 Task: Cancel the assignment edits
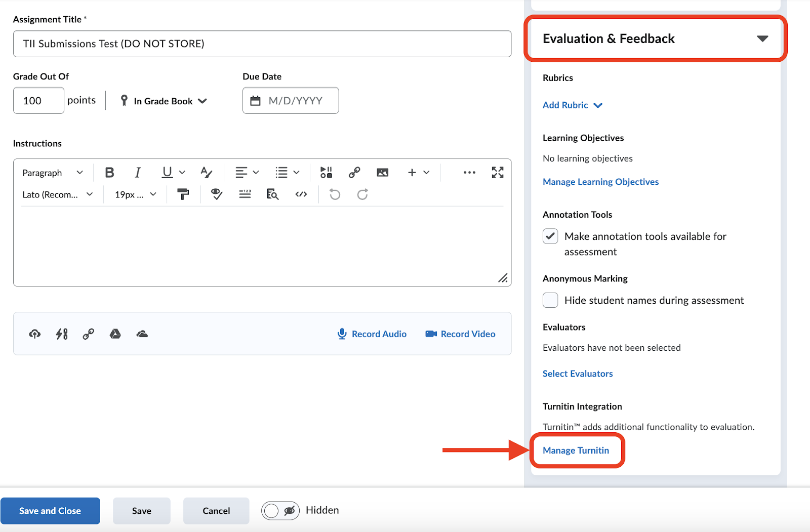(216, 511)
